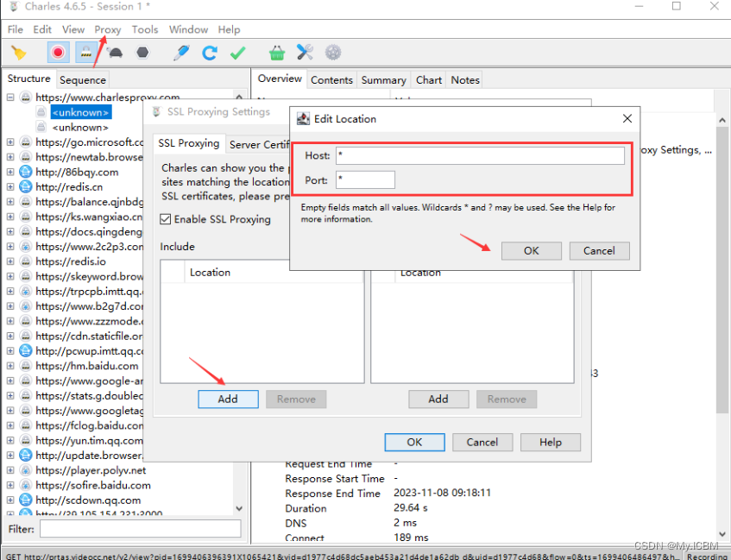The image size is (731, 560).
Task: Expand the player.polyv.net tree node
Action: [x=10, y=470]
